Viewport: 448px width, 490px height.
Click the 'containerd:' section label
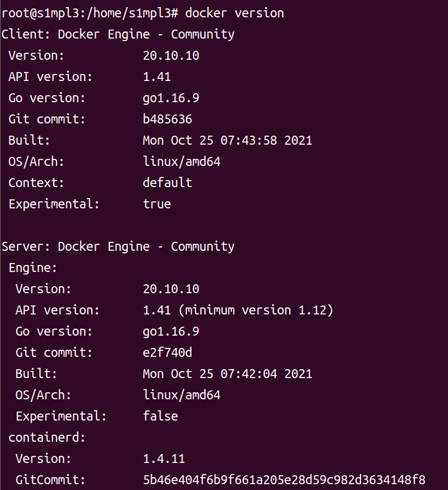click(x=47, y=437)
